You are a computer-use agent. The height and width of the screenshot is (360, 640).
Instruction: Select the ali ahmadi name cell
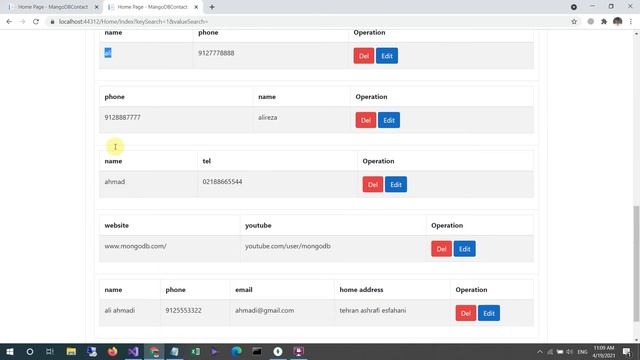[x=120, y=310]
